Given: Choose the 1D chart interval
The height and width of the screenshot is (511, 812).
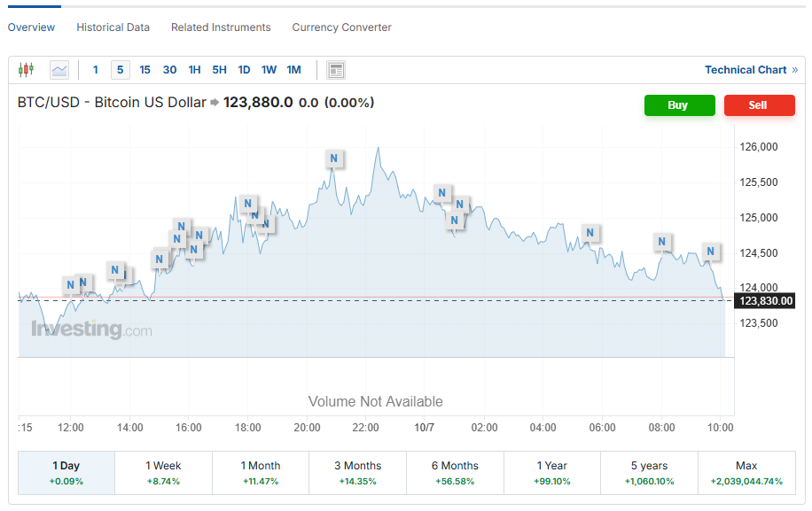Looking at the screenshot, I should tap(244, 70).
